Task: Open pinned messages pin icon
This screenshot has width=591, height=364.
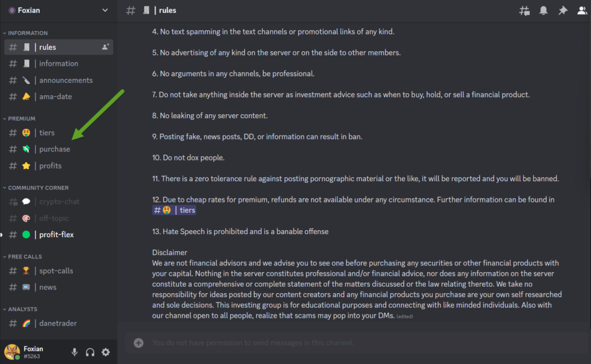Action: 562,10
